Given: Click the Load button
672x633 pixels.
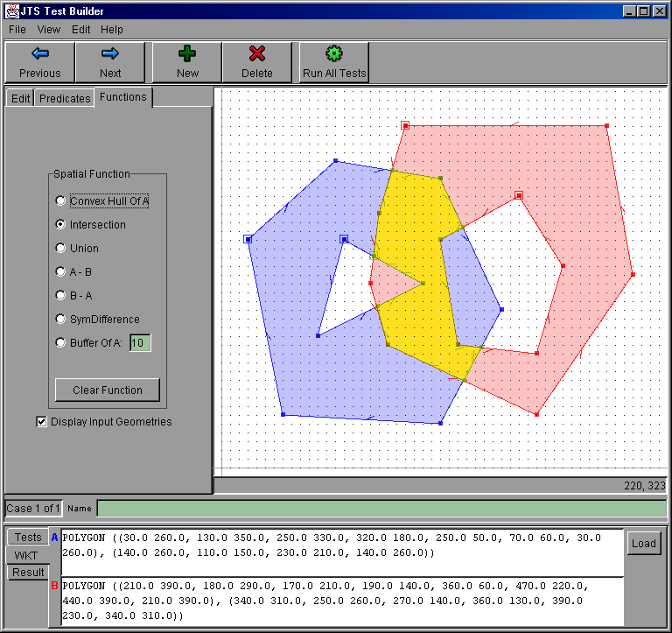Looking at the screenshot, I should coord(644,544).
